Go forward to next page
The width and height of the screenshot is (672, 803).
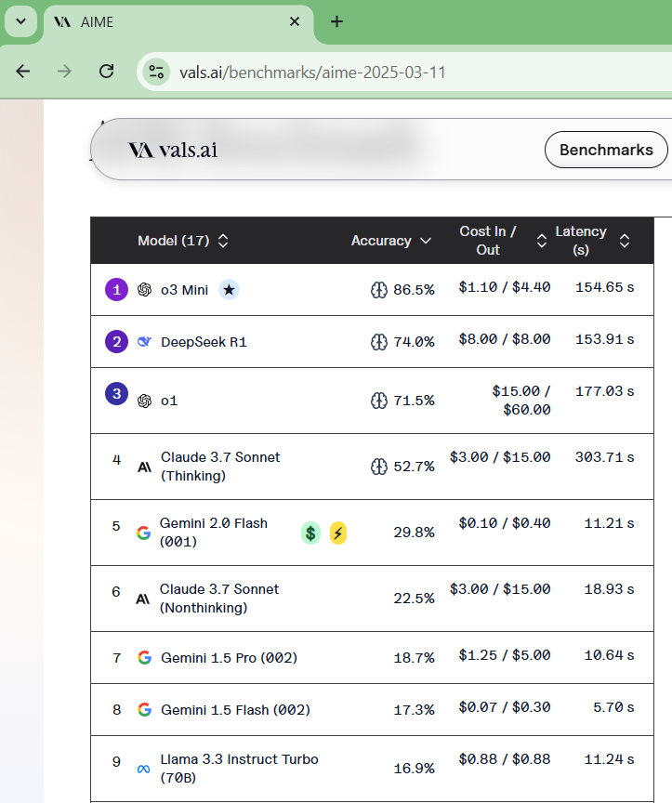click(x=64, y=72)
